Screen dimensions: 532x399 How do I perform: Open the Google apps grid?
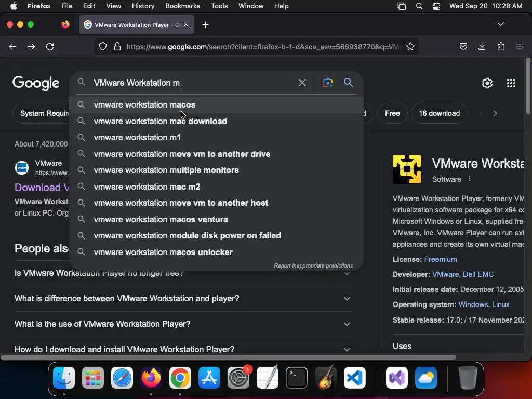click(x=511, y=83)
